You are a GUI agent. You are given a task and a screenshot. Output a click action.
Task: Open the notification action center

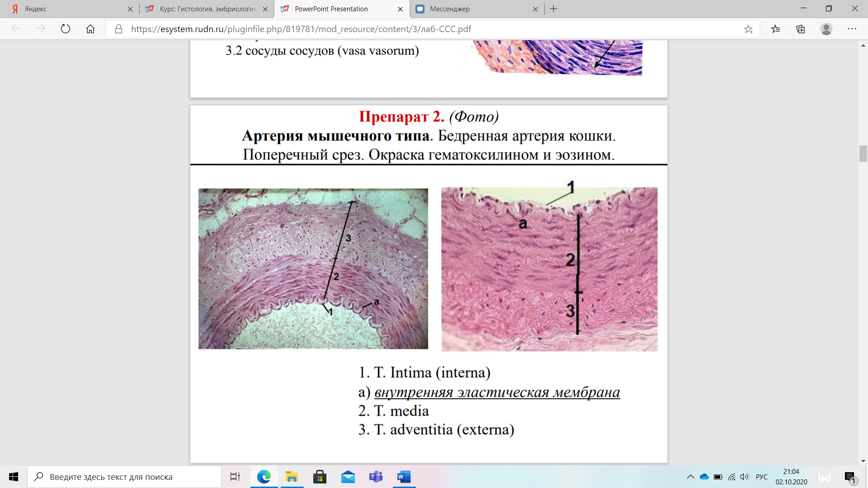[x=850, y=477]
